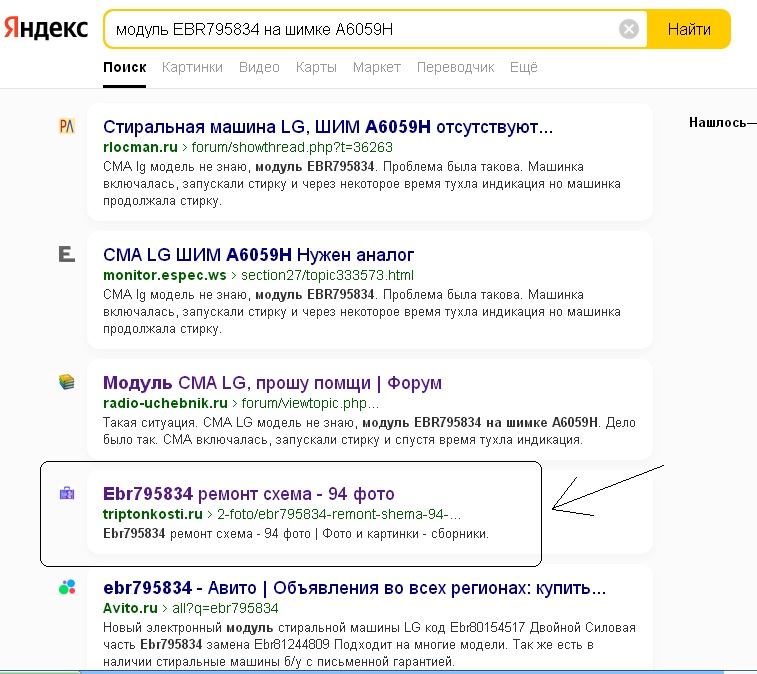The height and width of the screenshot is (674, 757).
Task: Open forum/showthread.php?t=36263 path link
Action: (292, 147)
